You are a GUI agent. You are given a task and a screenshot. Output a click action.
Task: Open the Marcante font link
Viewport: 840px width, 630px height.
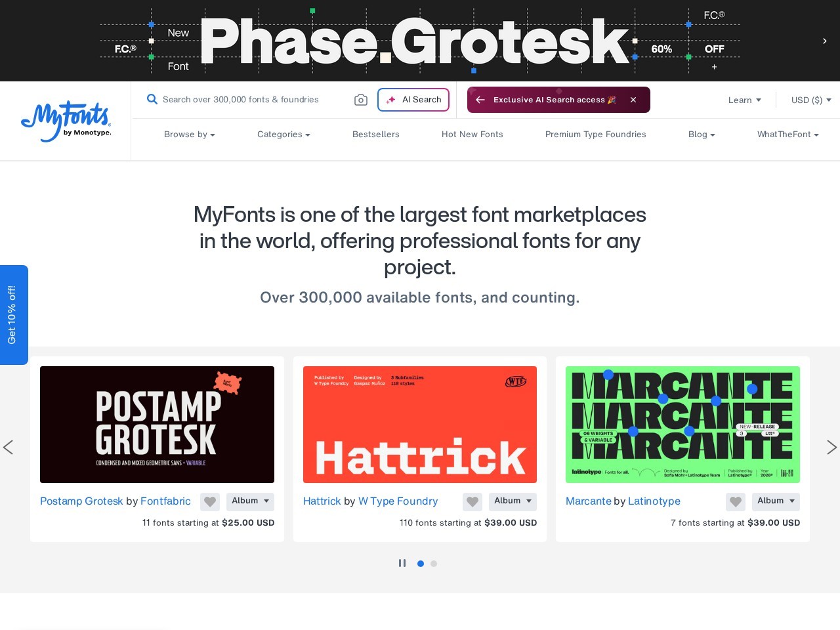pos(589,501)
